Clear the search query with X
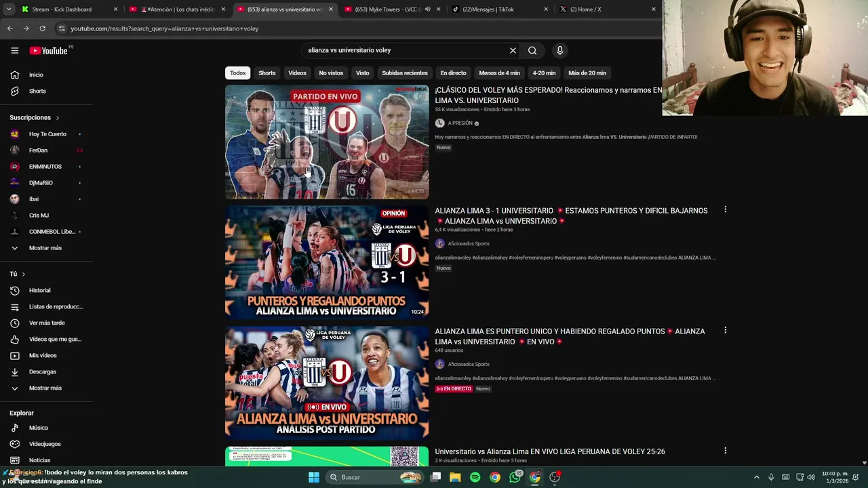 pyautogui.click(x=513, y=50)
